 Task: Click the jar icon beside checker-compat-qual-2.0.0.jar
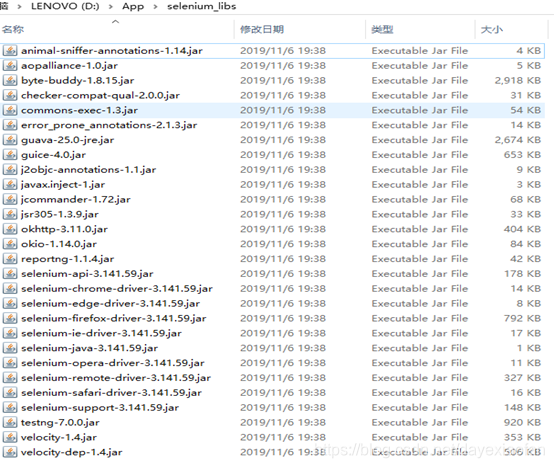point(10,95)
